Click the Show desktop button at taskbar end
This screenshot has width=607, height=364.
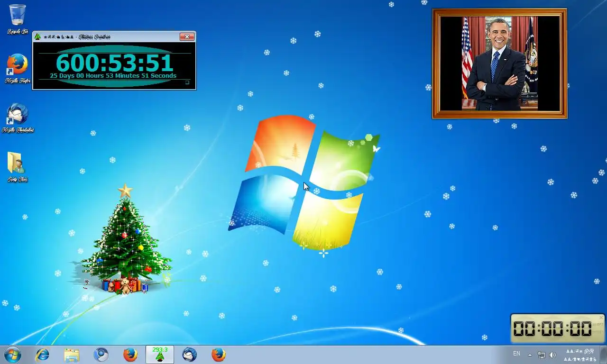[x=603, y=355]
